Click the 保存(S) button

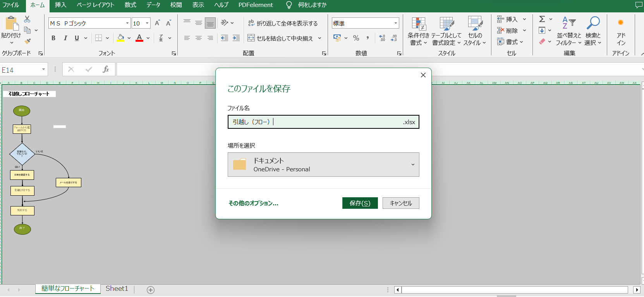tap(360, 203)
